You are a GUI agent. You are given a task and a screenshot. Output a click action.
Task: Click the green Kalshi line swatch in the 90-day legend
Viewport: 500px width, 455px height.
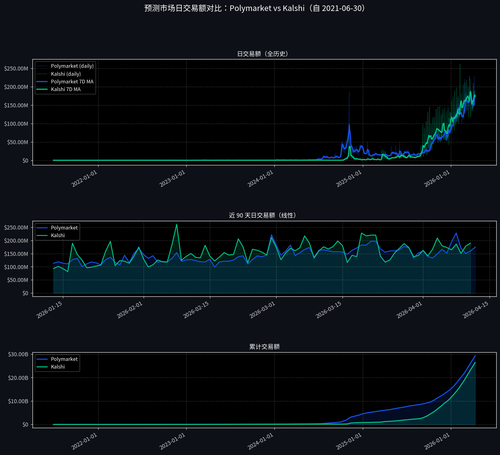tap(42, 235)
